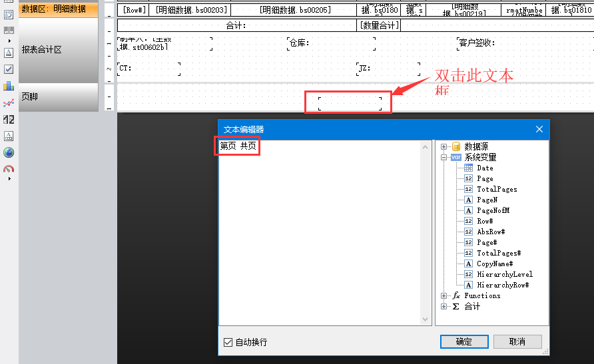Select the sparkline tool icon
The width and height of the screenshot is (594, 364).
tap(9, 103)
